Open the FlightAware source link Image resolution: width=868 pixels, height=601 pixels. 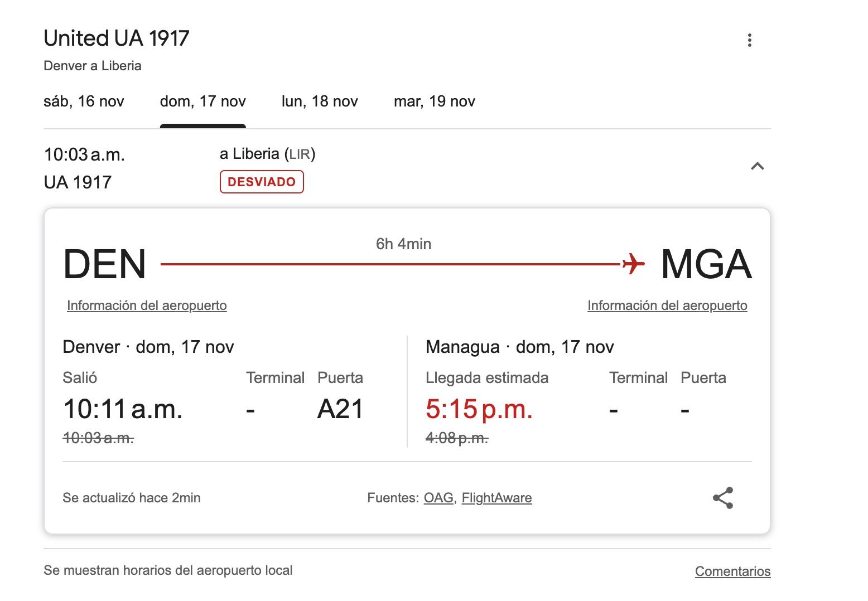tap(496, 498)
